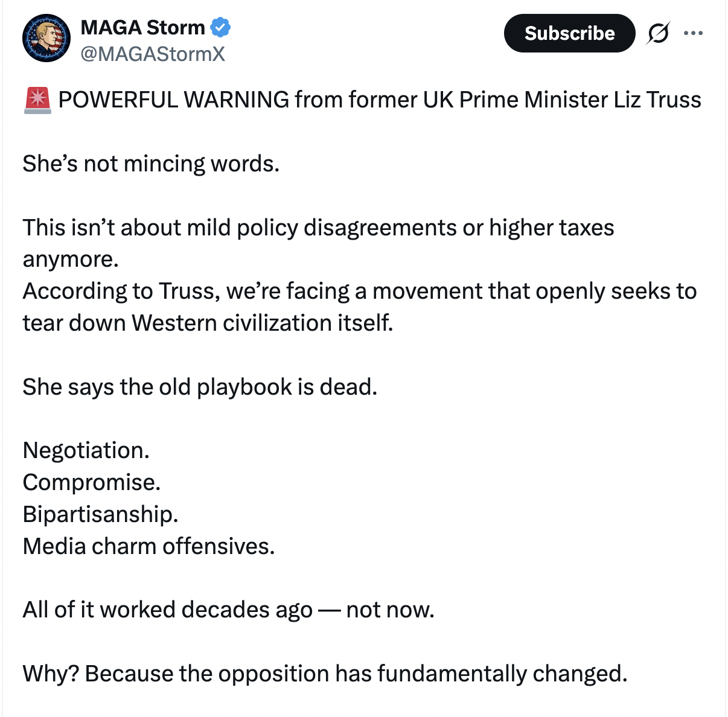The height and width of the screenshot is (717, 728).
Task: Click "She says the old playbook is dead."
Action: (200, 387)
